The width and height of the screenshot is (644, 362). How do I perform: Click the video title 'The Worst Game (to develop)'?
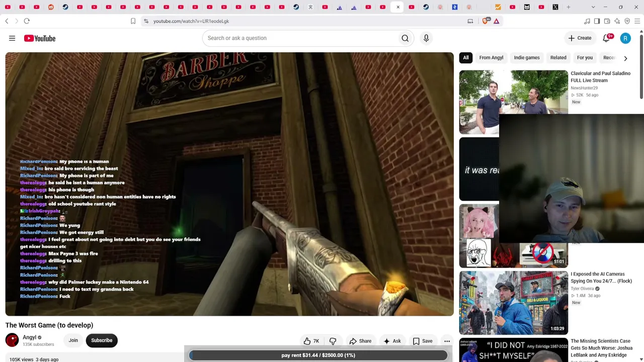tap(49, 325)
